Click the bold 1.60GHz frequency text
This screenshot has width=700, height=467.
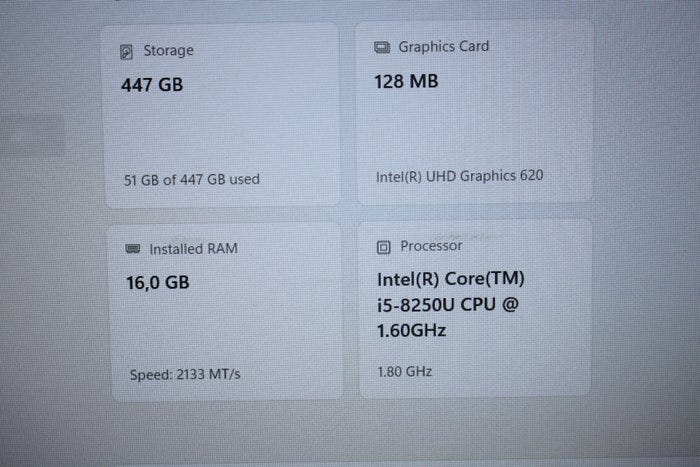pos(412,330)
